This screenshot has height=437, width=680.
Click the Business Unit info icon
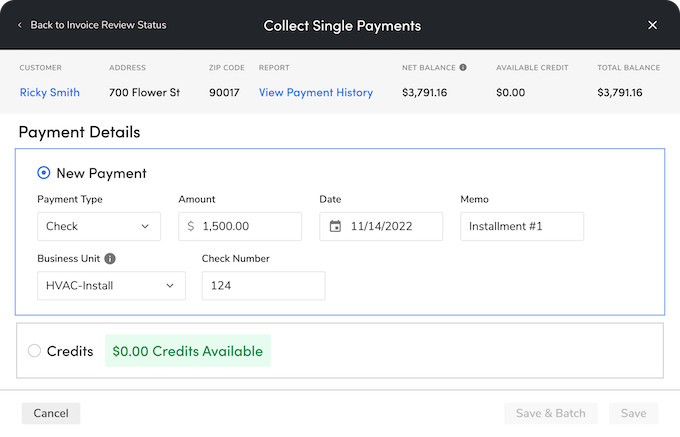click(x=110, y=259)
